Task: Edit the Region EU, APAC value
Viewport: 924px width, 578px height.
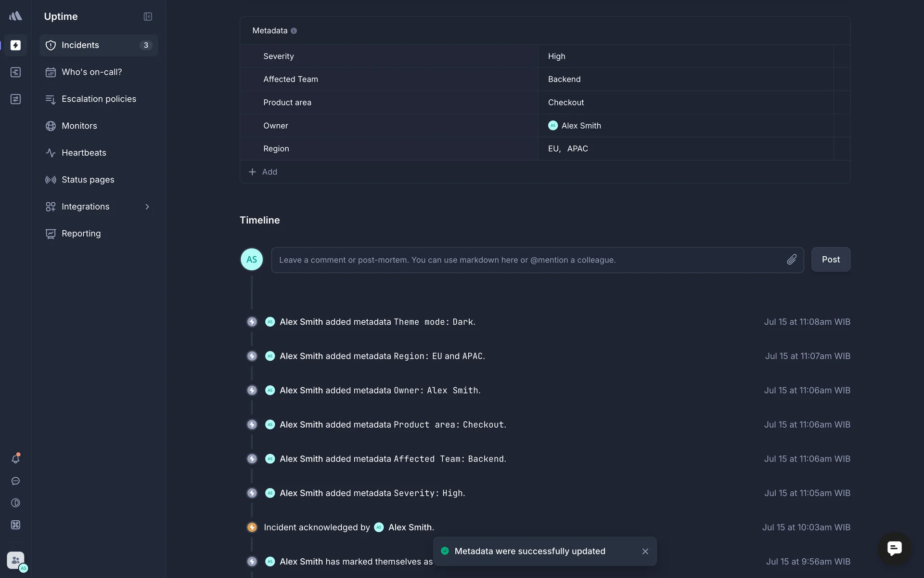Action: [568, 149]
